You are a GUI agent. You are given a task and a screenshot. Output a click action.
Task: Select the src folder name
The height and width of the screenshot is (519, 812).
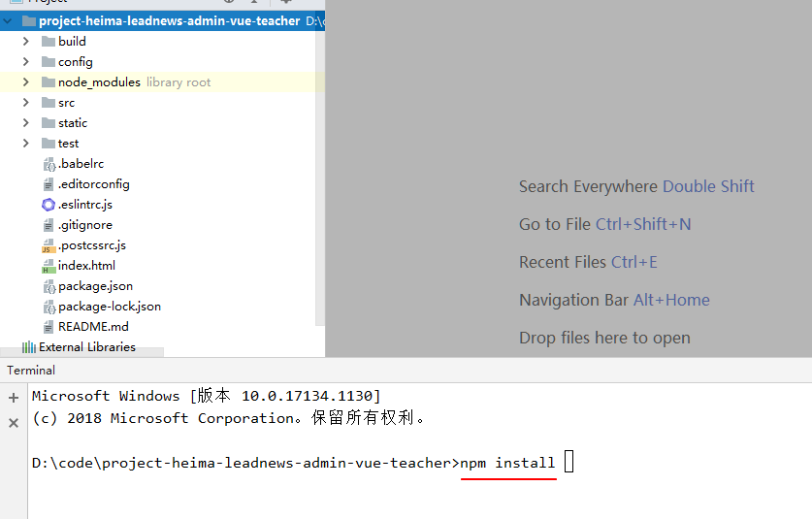click(66, 103)
